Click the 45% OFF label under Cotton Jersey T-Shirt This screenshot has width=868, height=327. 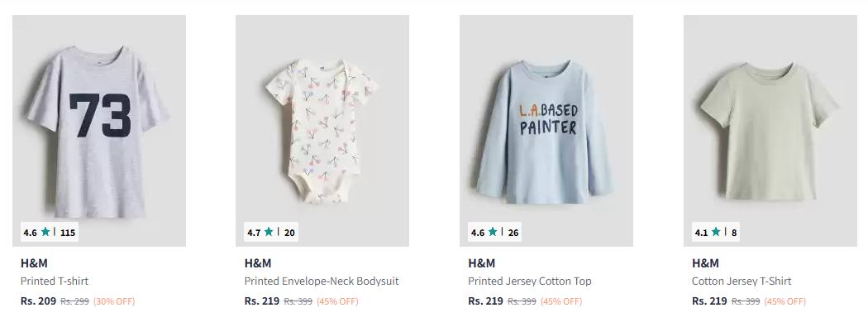coord(785,301)
